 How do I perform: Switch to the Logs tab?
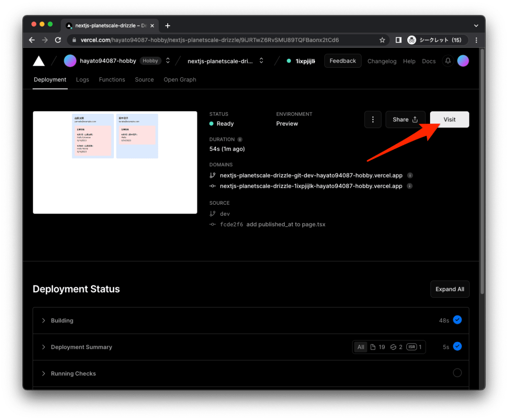tap(83, 80)
